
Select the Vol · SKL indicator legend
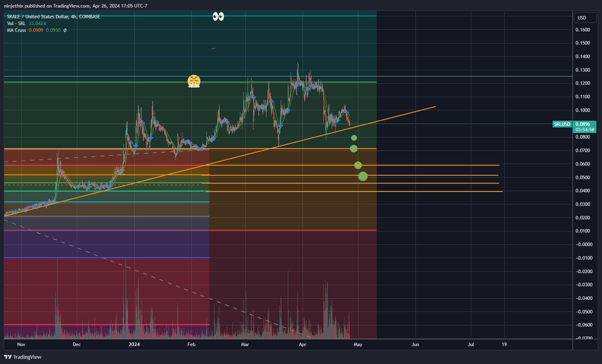pos(16,23)
